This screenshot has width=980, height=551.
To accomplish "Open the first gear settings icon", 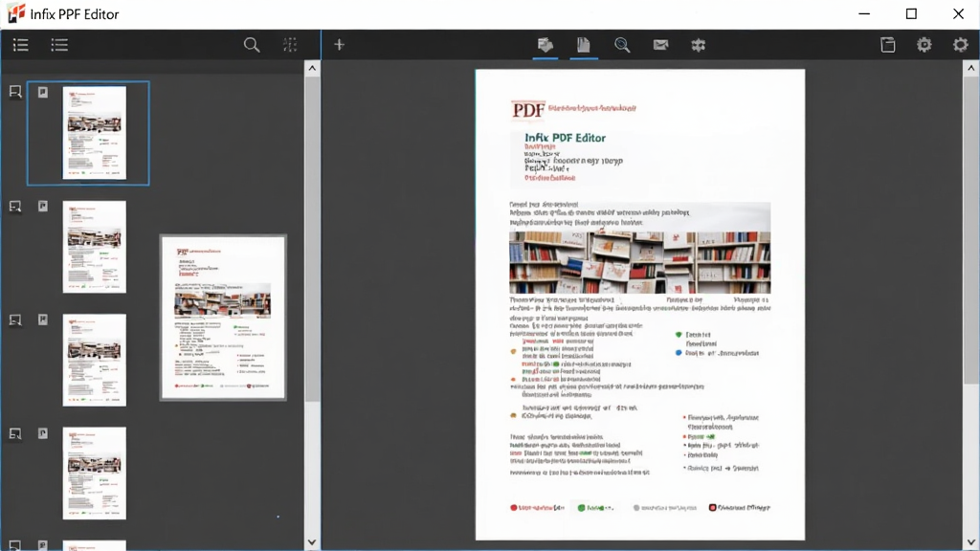I will [924, 45].
